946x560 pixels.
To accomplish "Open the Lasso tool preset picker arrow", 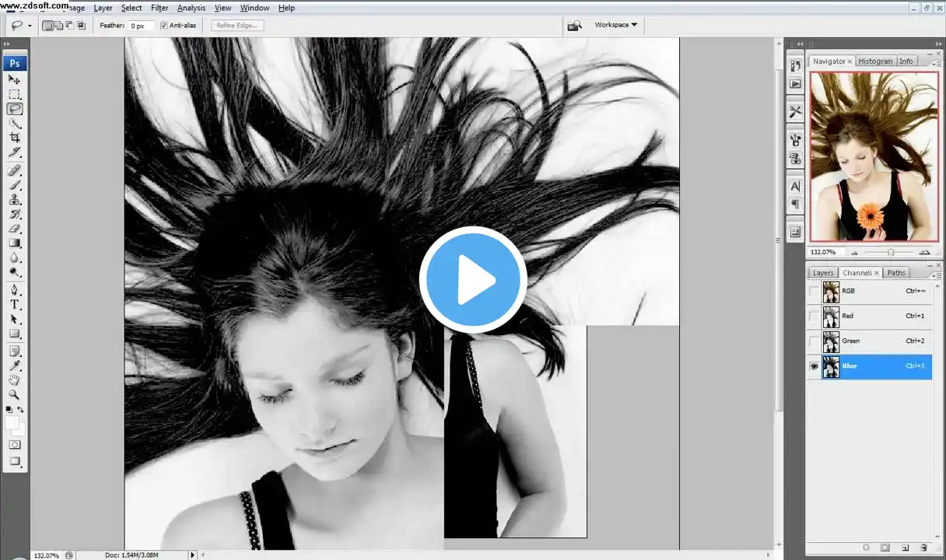I will click(x=30, y=26).
